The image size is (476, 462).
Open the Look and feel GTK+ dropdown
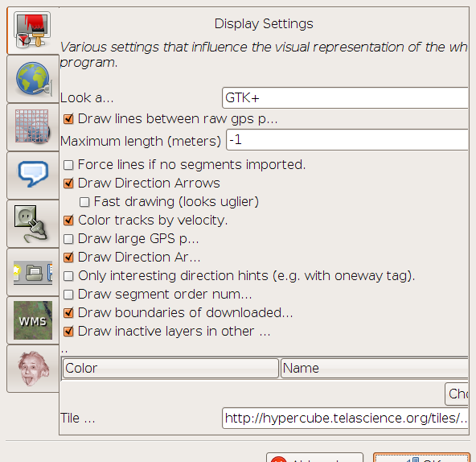point(346,98)
